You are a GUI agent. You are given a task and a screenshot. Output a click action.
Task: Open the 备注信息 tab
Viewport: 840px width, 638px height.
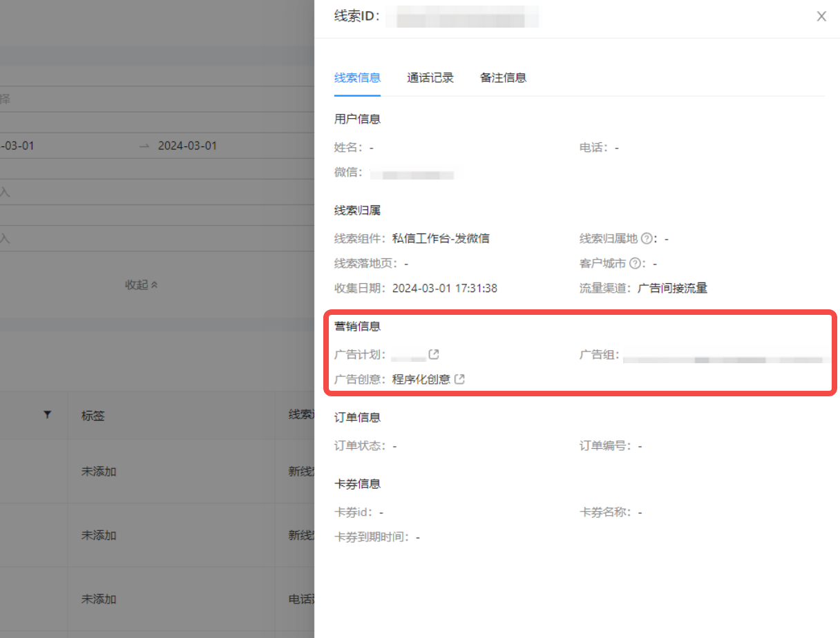click(503, 78)
